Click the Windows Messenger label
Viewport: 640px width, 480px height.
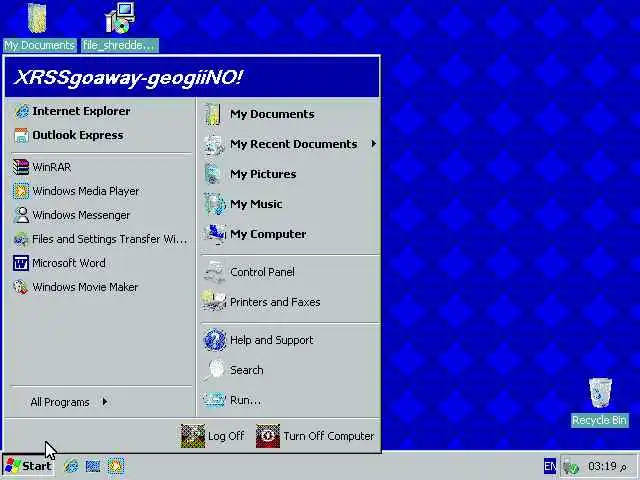81,215
